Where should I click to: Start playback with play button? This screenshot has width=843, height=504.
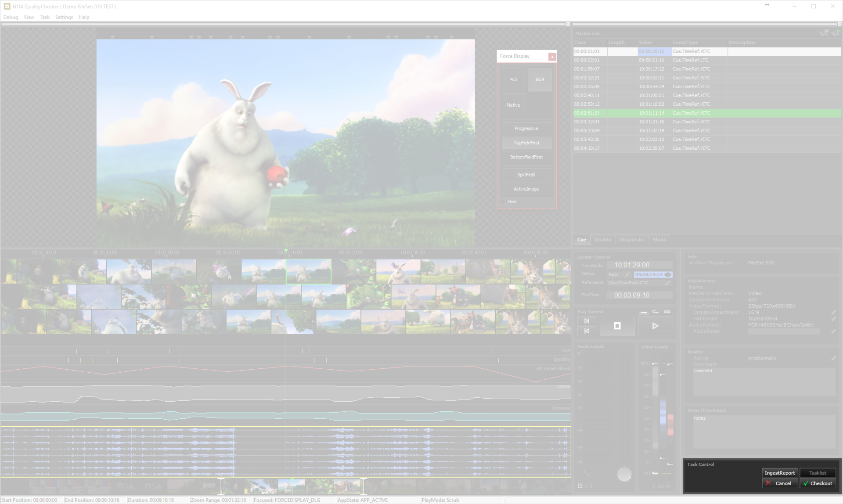(655, 326)
